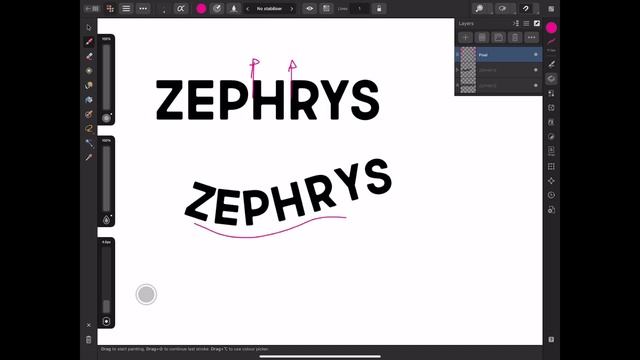Select the Colour Picker eyedropper tool
Image resolution: width=640 pixels, height=360 pixels.
point(89,158)
